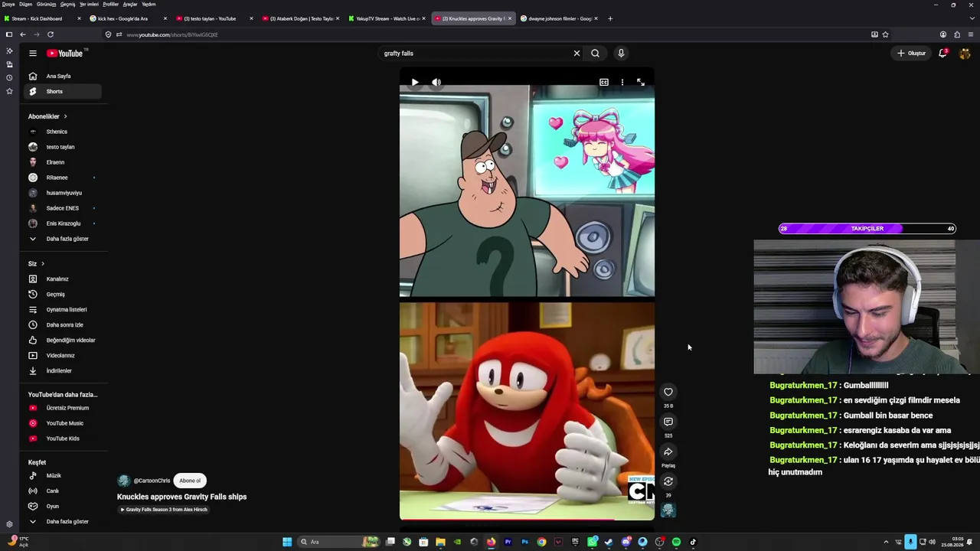The image size is (980, 551).
Task: Expand the Abonelikler section arrow
Action: [65, 116]
